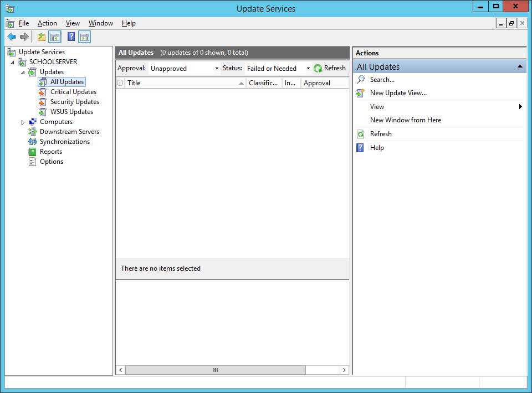The width and height of the screenshot is (532, 393).
Task: Collapse the Updates tree node
Action: (23, 73)
